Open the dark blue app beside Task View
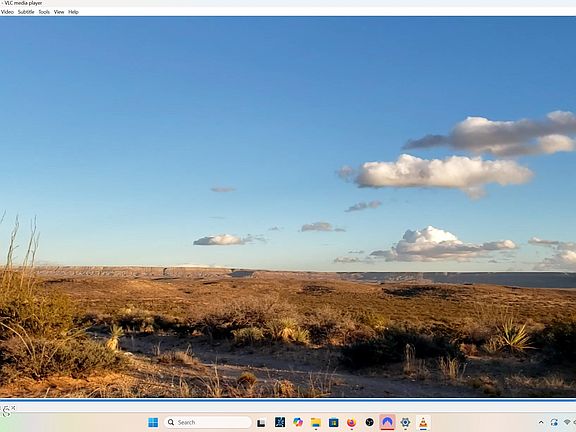Image resolution: width=576 pixels, height=432 pixels. (280, 422)
